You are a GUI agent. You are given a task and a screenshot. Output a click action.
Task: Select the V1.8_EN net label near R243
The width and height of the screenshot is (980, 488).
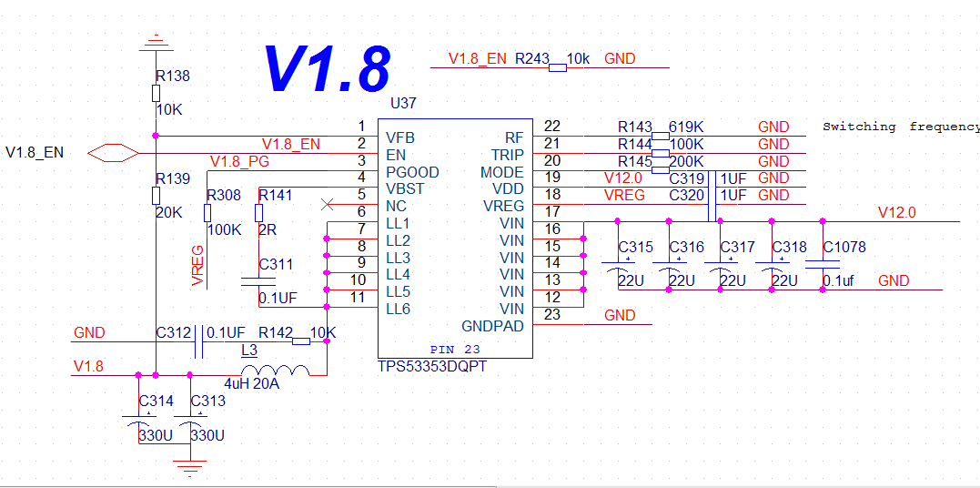[x=478, y=59]
